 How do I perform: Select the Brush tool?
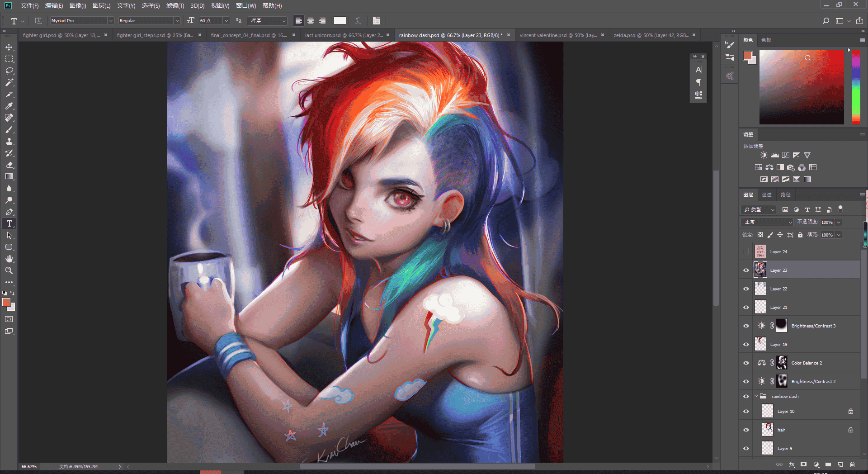click(9, 129)
